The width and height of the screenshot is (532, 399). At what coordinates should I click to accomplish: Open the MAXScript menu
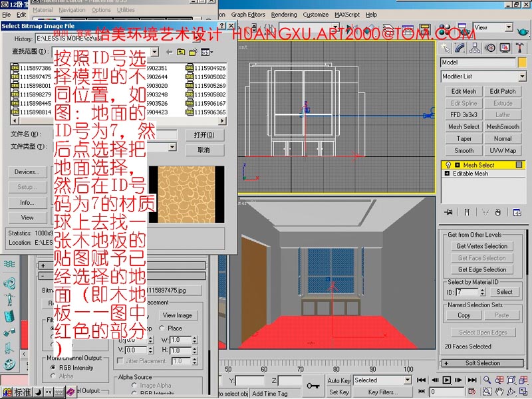click(347, 15)
